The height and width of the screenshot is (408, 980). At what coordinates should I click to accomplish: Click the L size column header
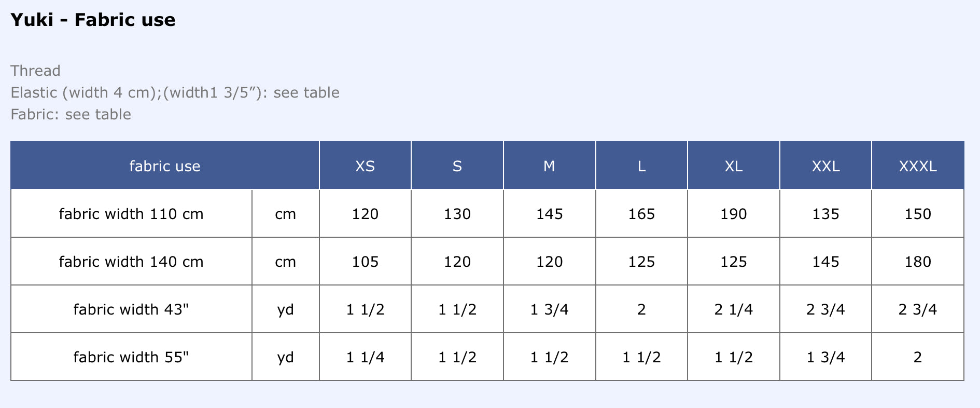click(x=641, y=166)
